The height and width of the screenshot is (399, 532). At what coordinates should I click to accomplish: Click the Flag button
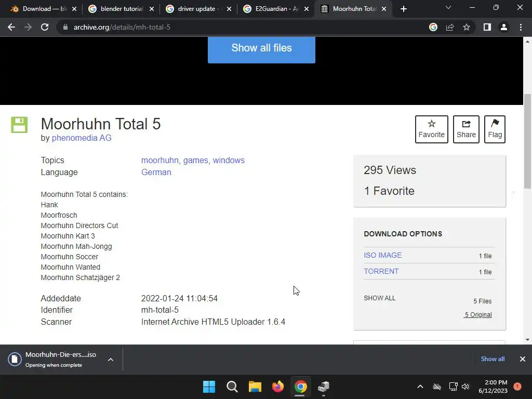495,129
